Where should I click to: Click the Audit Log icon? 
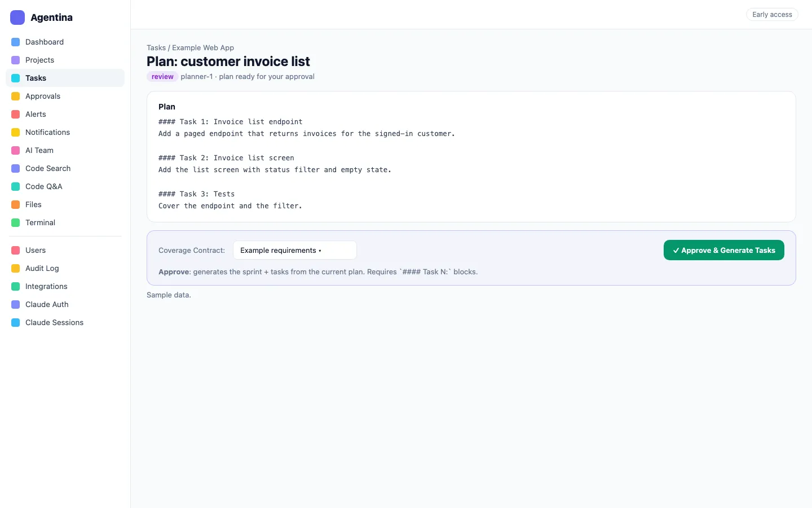(x=16, y=269)
